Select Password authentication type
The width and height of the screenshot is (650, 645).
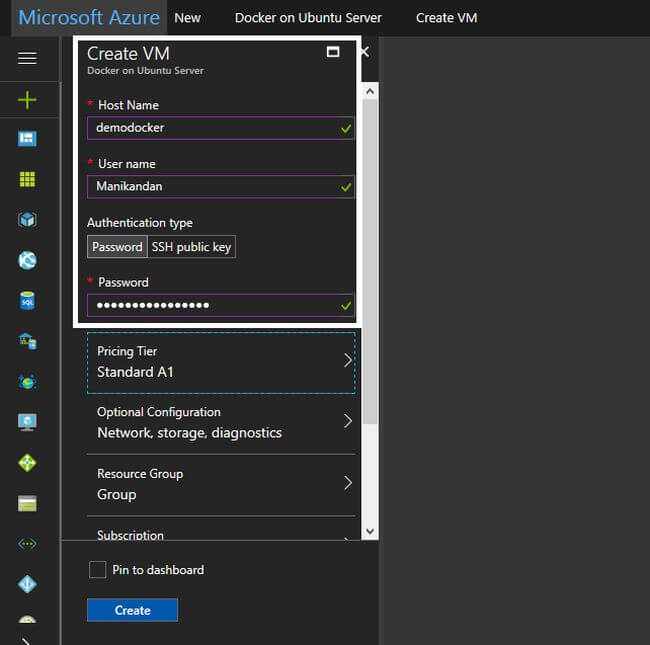tap(117, 247)
